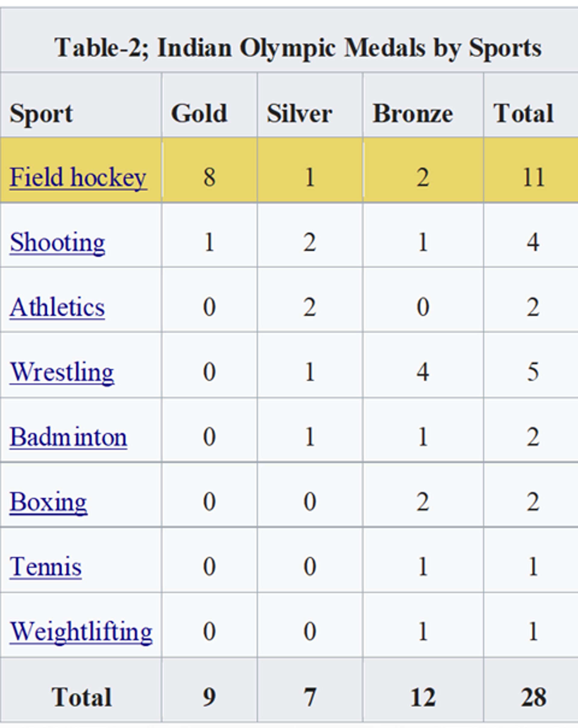Click the Sport column header

pos(41,114)
